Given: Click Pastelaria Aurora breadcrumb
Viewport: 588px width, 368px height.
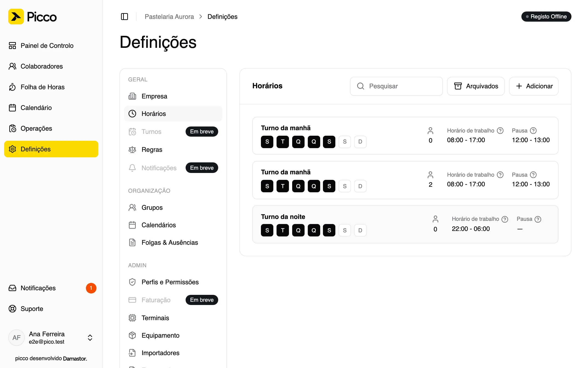Looking at the screenshot, I should pyautogui.click(x=169, y=17).
